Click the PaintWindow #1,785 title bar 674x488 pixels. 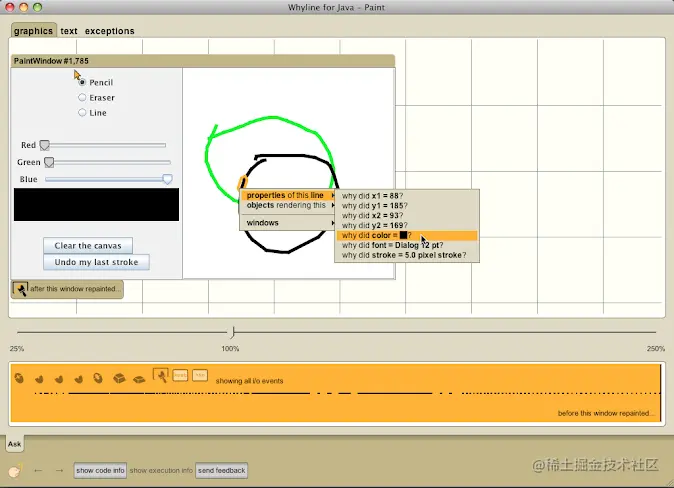click(202, 61)
